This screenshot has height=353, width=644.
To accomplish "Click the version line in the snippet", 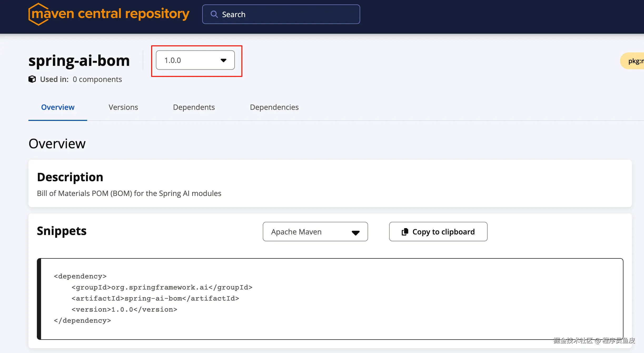I will [124, 310].
